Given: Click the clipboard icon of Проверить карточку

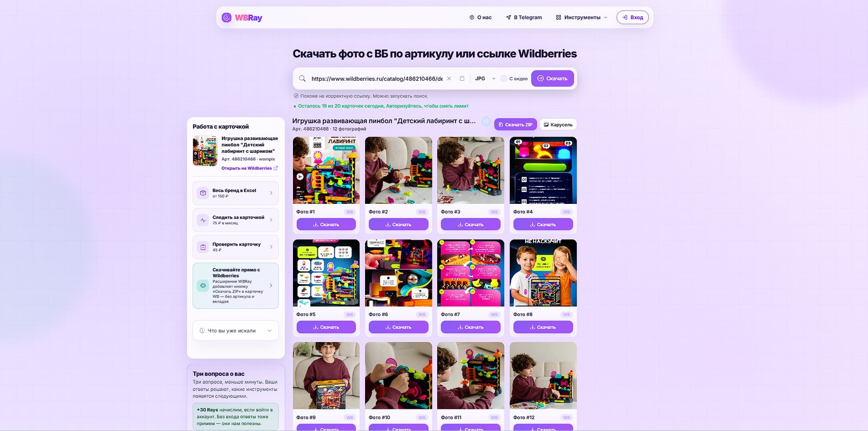Looking at the screenshot, I should click(203, 247).
